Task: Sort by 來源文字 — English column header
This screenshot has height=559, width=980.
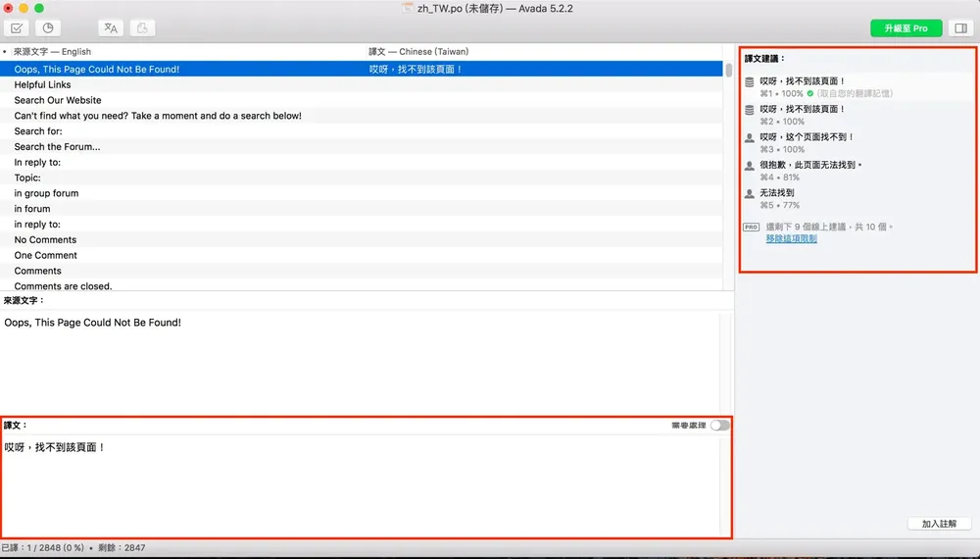Action: [x=53, y=52]
